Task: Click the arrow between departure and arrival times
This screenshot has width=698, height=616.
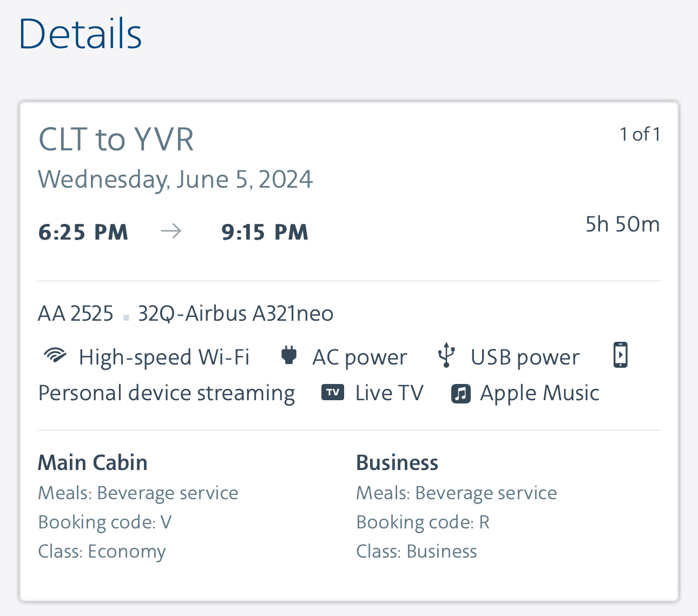Action: (172, 231)
